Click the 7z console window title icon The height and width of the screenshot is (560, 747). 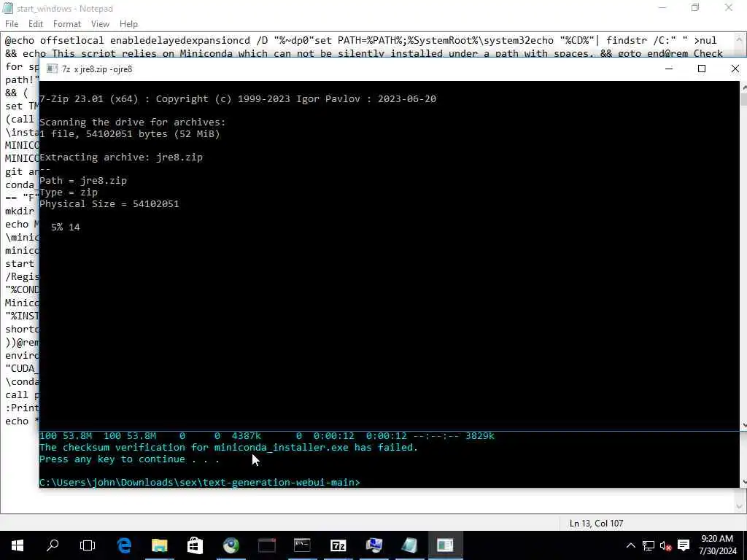click(x=52, y=69)
